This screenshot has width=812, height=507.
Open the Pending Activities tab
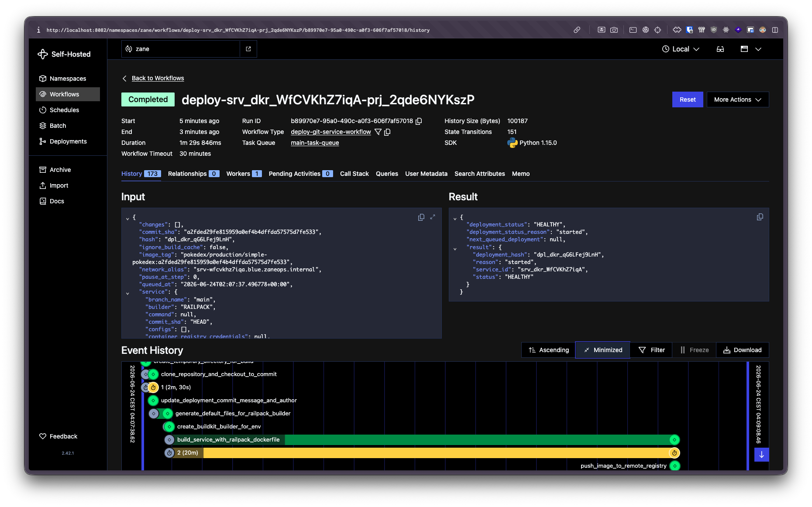coord(301,174)
